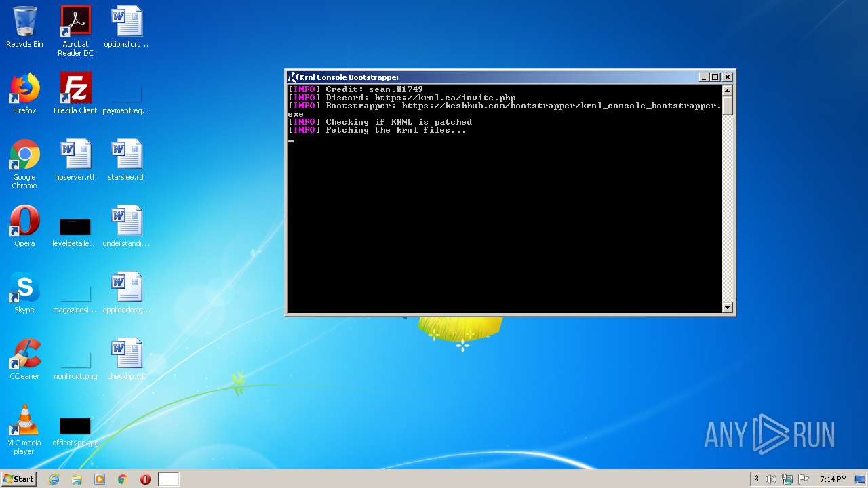The image size is (868, 488).
Task: Open VLC media player shortcut
Action: coord(24,430)
